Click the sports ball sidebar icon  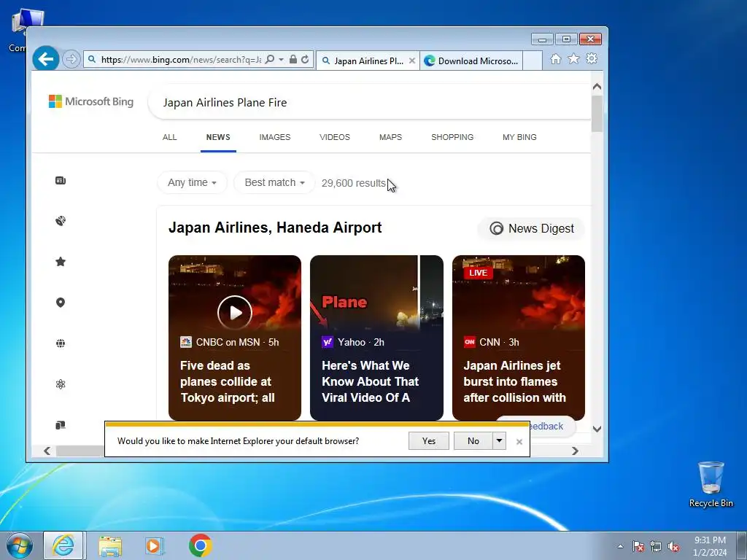[61, 221]
